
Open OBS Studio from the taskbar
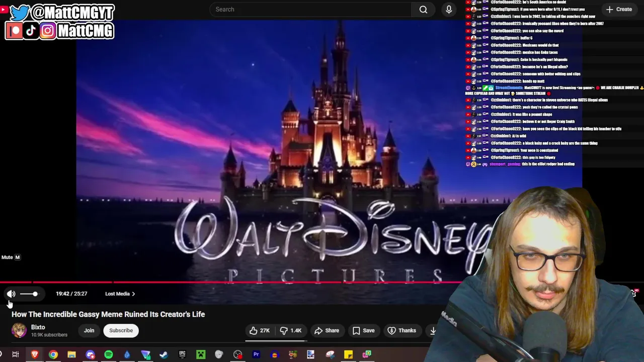click(237, 354)
